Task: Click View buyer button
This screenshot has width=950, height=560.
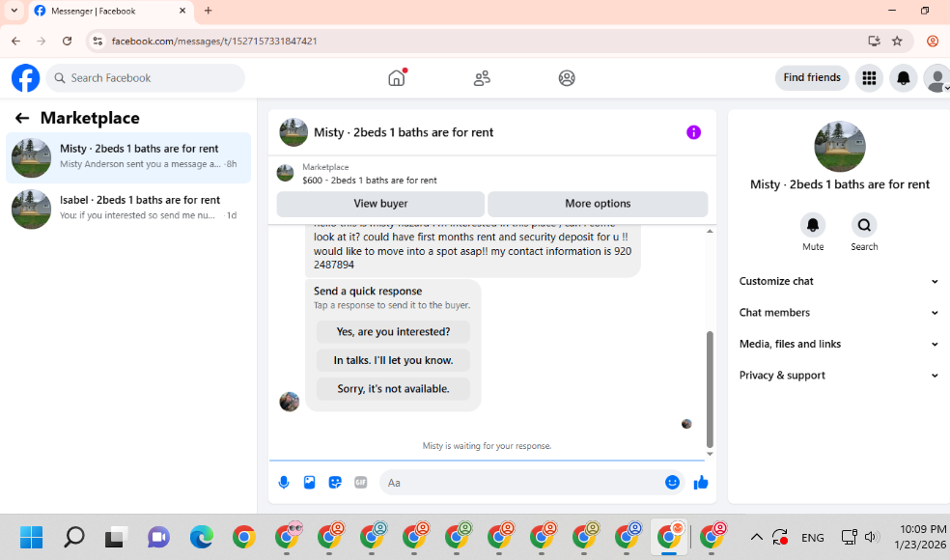Action: coord(380,204)
